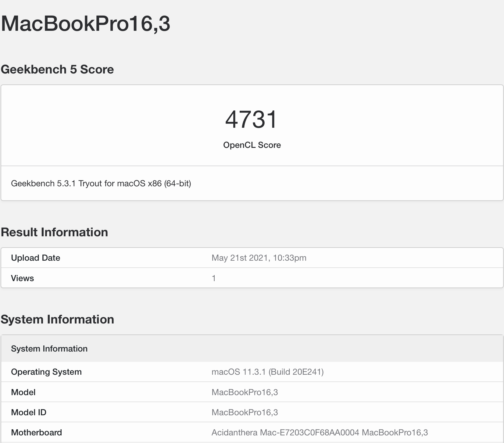
Task: Click the System Information table header row
Action: pyautogui.click(x=252, y=348)
